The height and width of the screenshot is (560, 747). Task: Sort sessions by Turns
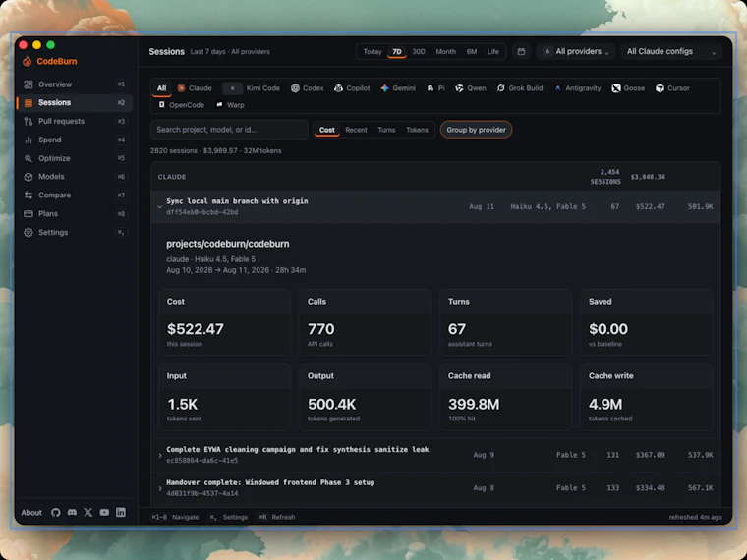coord(386,130)
